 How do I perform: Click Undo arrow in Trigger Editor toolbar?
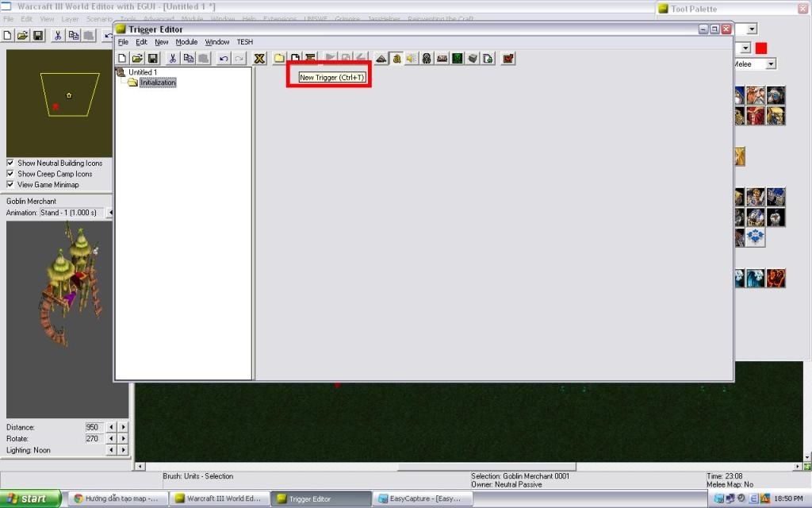[224, 59]
